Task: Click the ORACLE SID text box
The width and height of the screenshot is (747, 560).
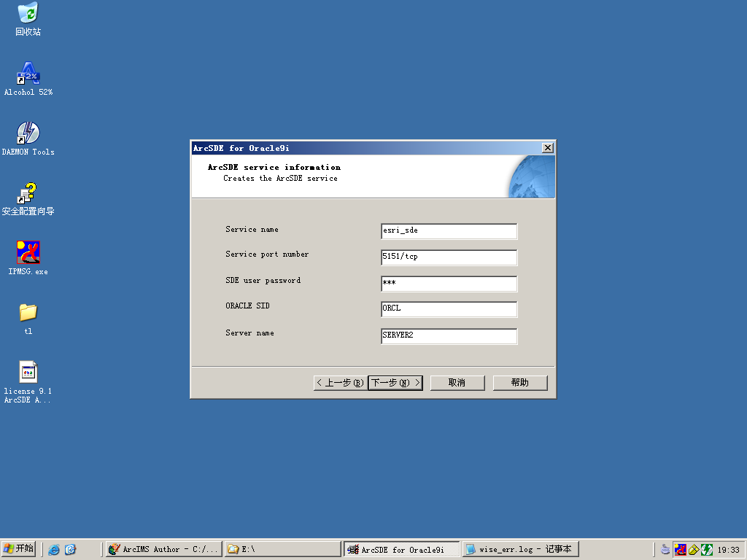Action: pyautogui.click(x=449, y=309)
